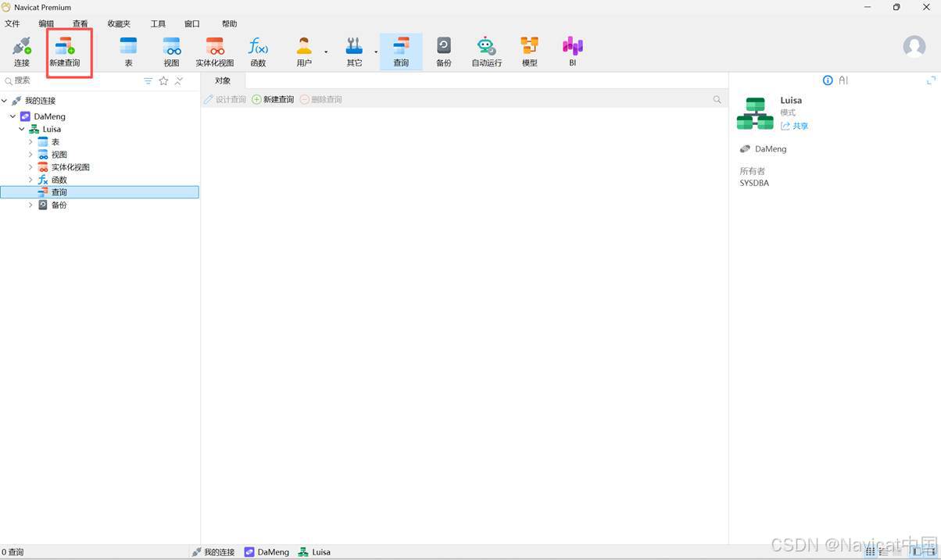Image resolution: width=941 pixels, height=560 pixels.
Task: Open the 备份 toolbar item
Action: pos(444,52)
